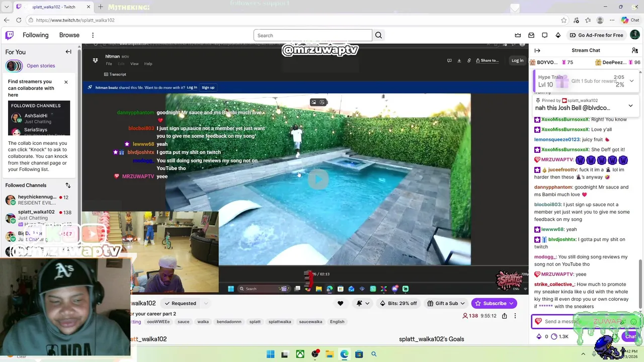Expand the pinned chat message

[630, 106]
